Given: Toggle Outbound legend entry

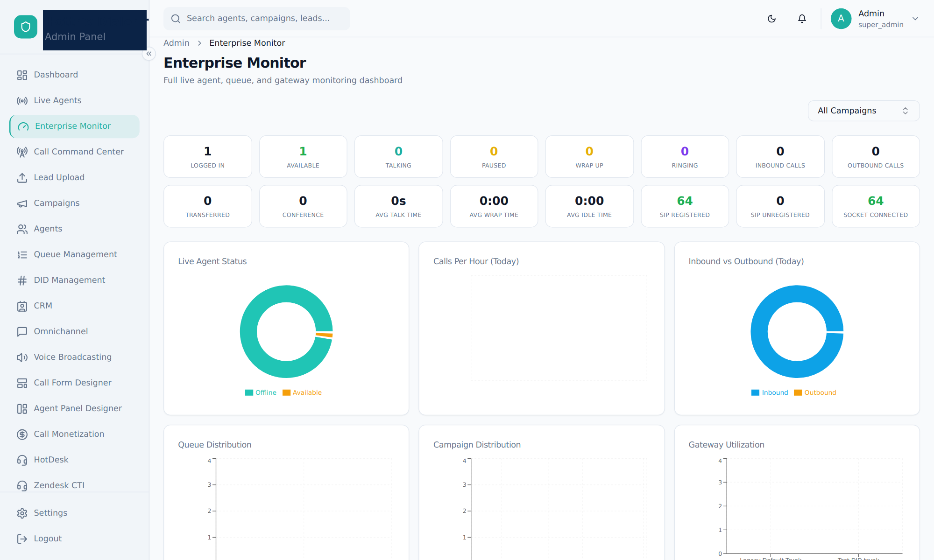Looking at the screenshot, I should point(815,392).
